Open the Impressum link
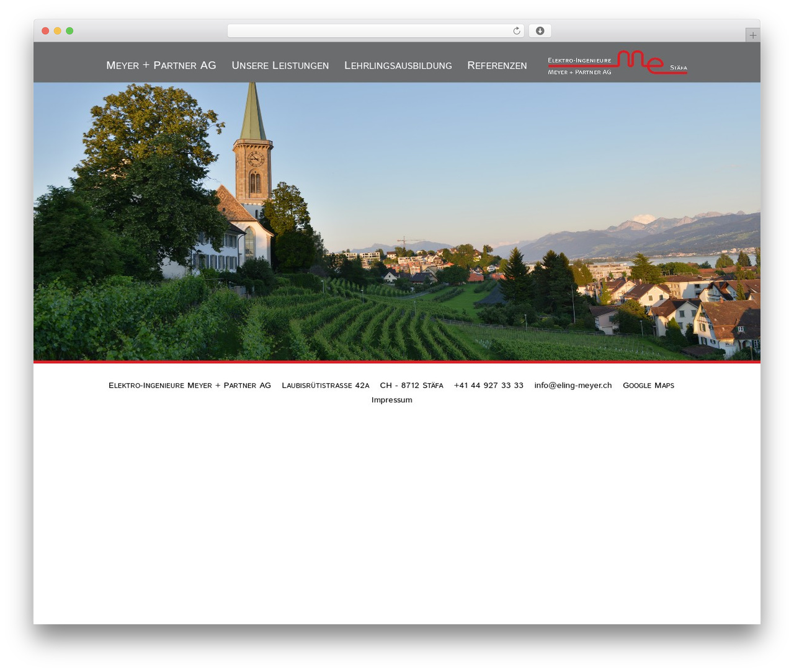This screenshot has height=672, width=794. (x=392, y=400)
